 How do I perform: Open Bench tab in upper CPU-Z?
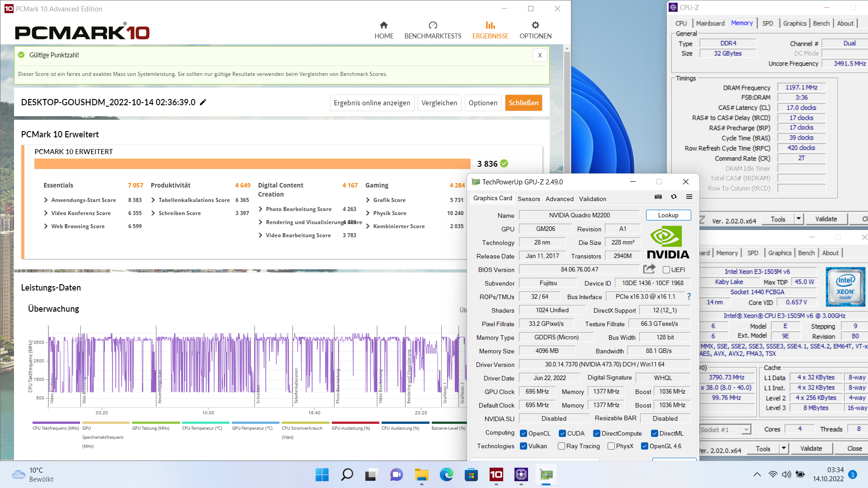[821, 23]
